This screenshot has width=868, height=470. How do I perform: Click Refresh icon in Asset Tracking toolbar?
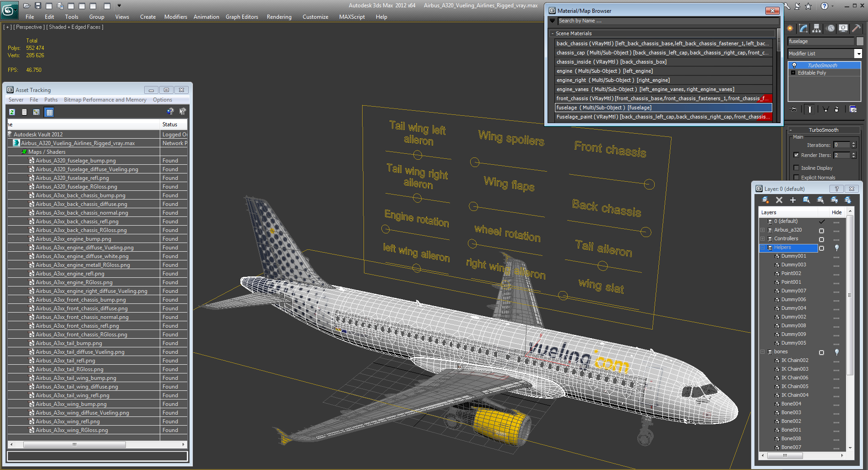point(12,112)
